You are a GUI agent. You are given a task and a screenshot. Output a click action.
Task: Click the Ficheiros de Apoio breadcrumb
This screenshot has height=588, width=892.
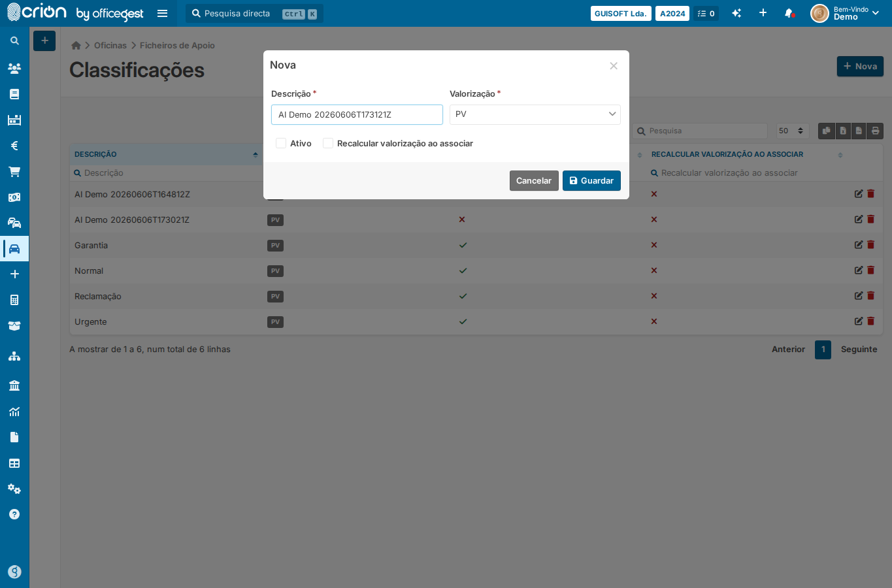point(177,45)
